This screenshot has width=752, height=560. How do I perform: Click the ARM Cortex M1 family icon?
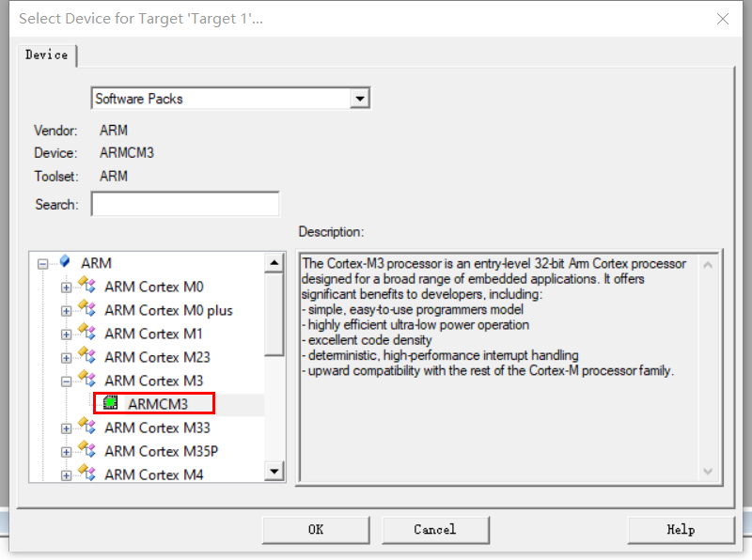[x=87, y=332]
